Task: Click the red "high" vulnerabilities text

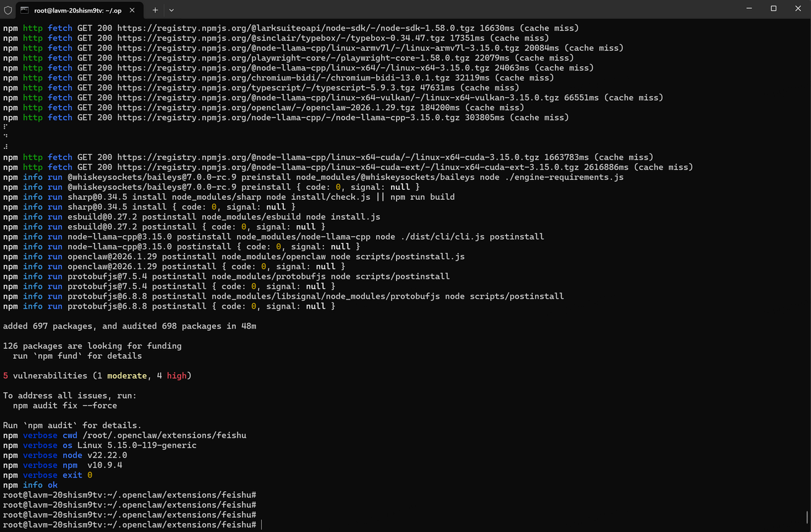Action: pyautogui.click(x=176, y=375)
